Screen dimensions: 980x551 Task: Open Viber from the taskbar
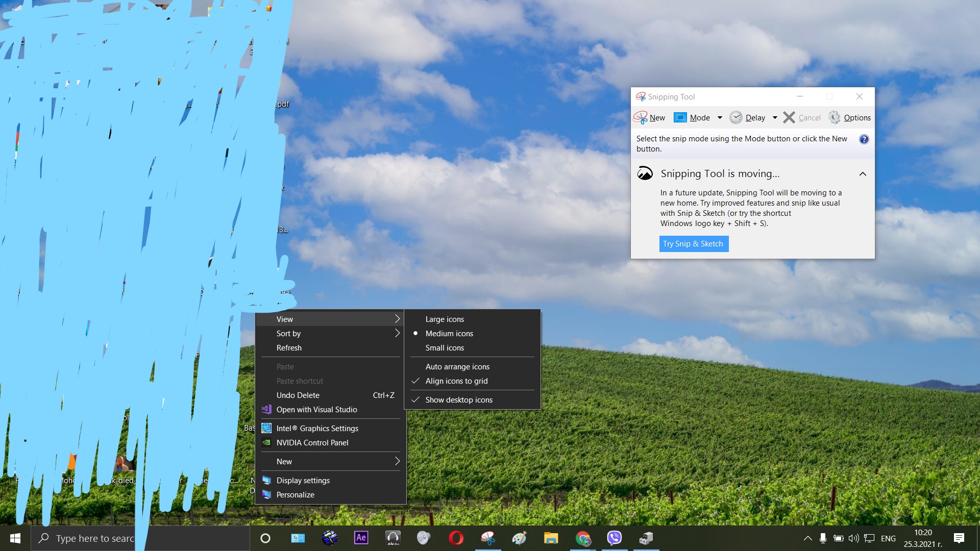pos(615,538)
